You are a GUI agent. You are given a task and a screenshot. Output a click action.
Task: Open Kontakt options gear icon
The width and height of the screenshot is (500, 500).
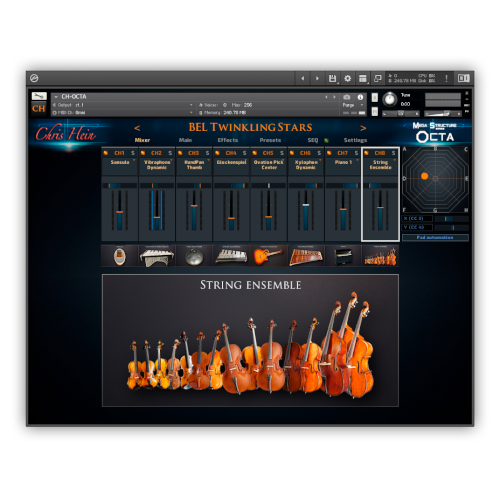click(347, 78)
